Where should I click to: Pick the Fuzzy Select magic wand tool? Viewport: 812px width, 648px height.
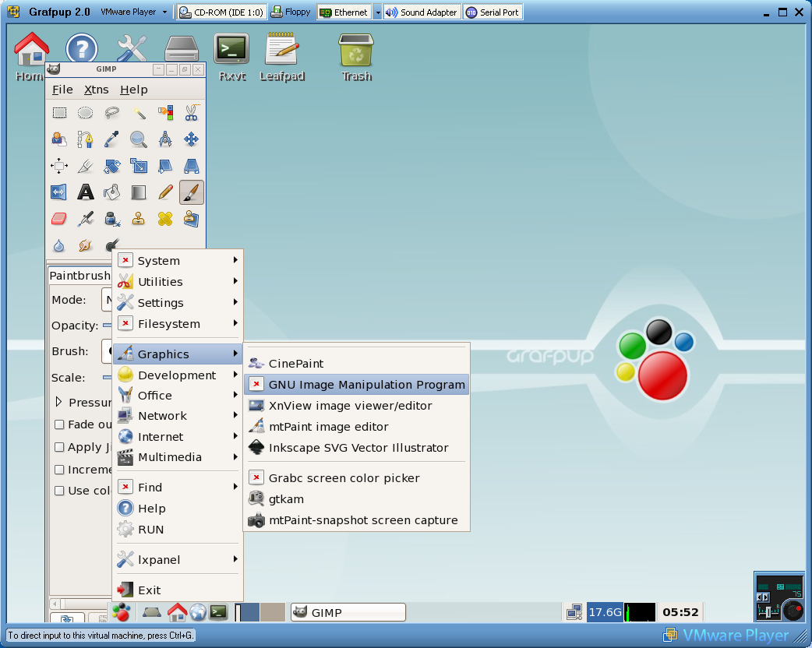[x=138, y=113]
